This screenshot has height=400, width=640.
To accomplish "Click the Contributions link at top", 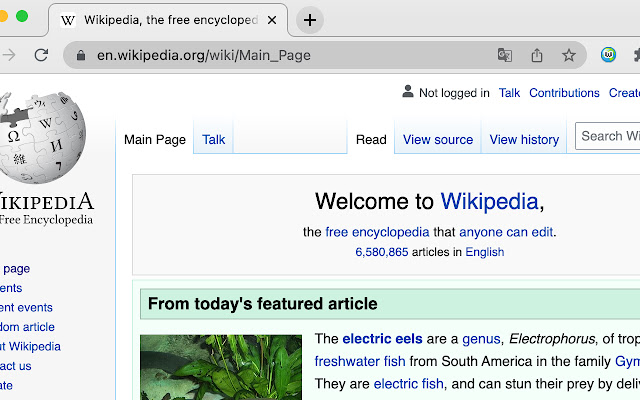I will click(564, 93).
